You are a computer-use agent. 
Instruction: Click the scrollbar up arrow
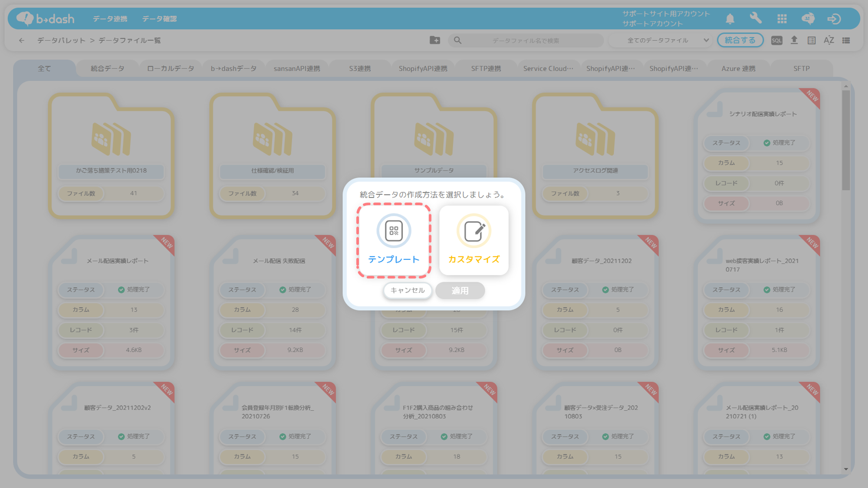846,86
